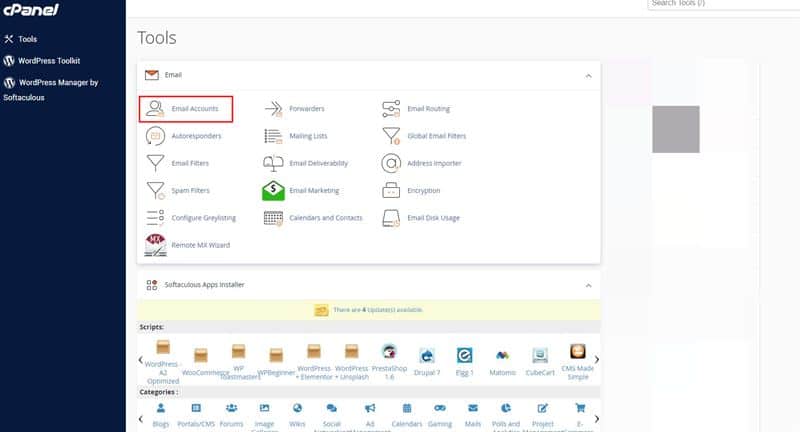Screen dimensions: 800x432
Task: Select PrestaShop 1.6 script
Action: (x=389, y=362)
